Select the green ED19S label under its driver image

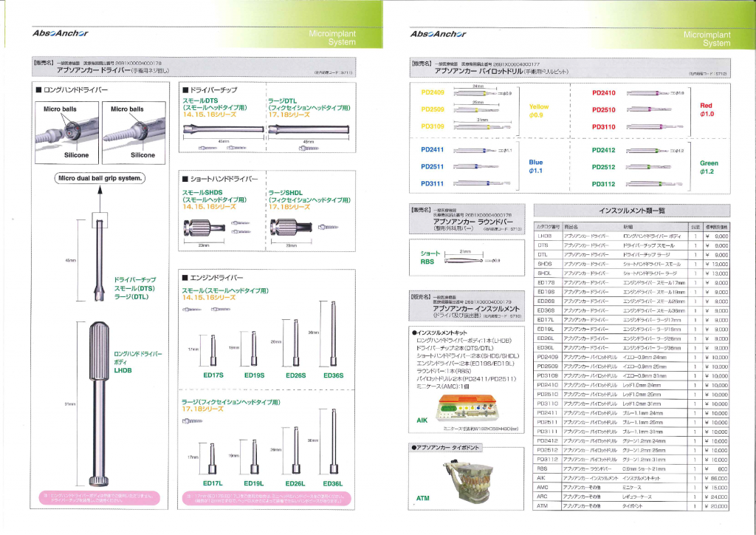[254, 375]
